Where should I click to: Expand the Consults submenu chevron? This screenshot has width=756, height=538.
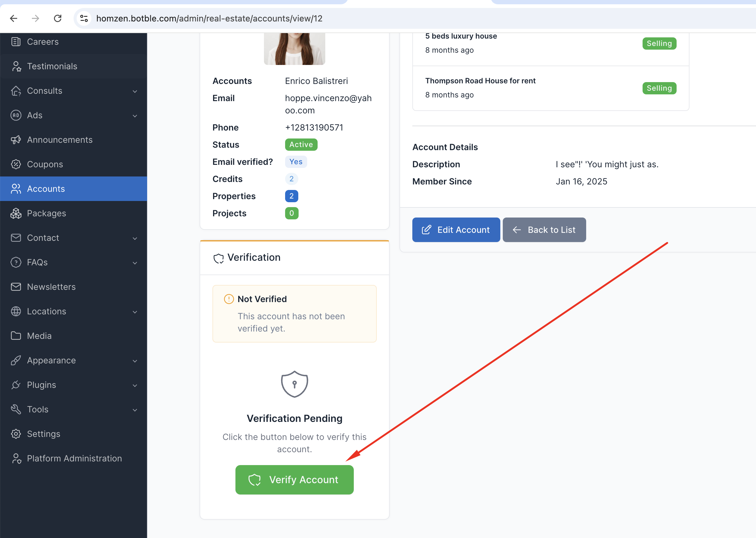coord(135,91)
